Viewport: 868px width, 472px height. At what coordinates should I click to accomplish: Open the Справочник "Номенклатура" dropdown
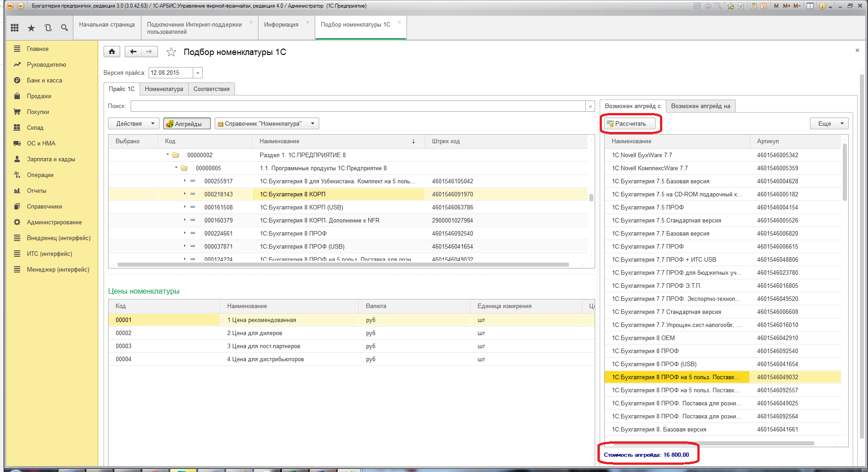point(267,123)
